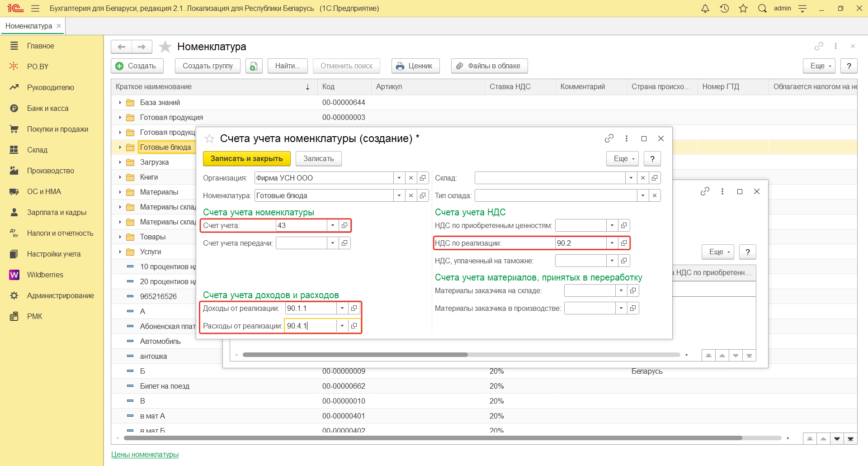The height and width of the screenshot is (466, 868).
Task: Open the Счет учета account selector
Action: (x=344, y=225)
